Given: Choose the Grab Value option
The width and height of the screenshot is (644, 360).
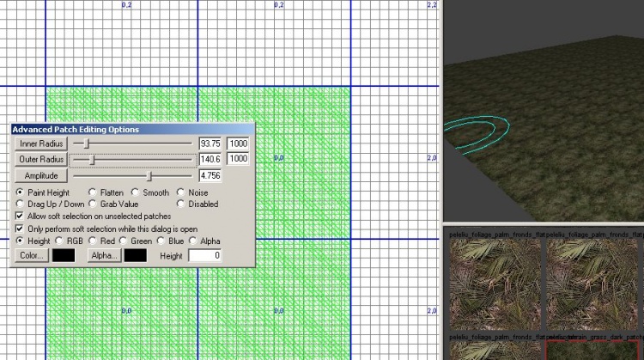Looking at the screenshot, I should (93, 204).
